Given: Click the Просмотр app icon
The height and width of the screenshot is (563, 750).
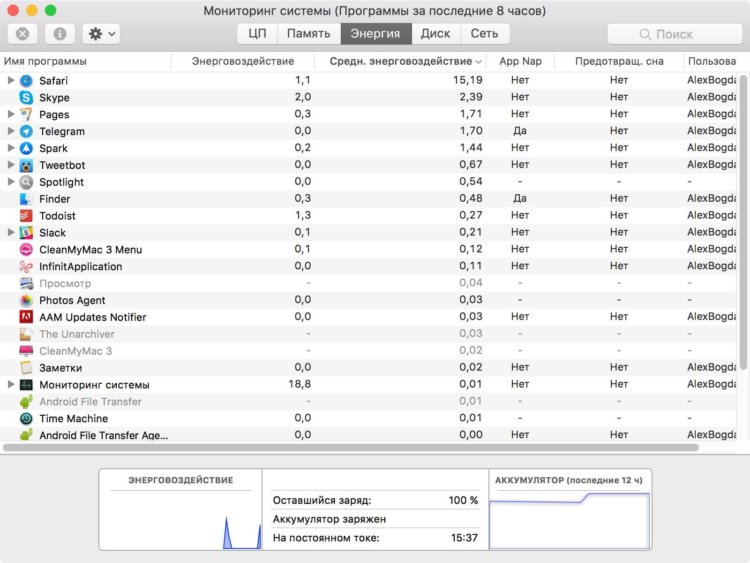Looking at the screenshot, I should (x=26, y=283).
